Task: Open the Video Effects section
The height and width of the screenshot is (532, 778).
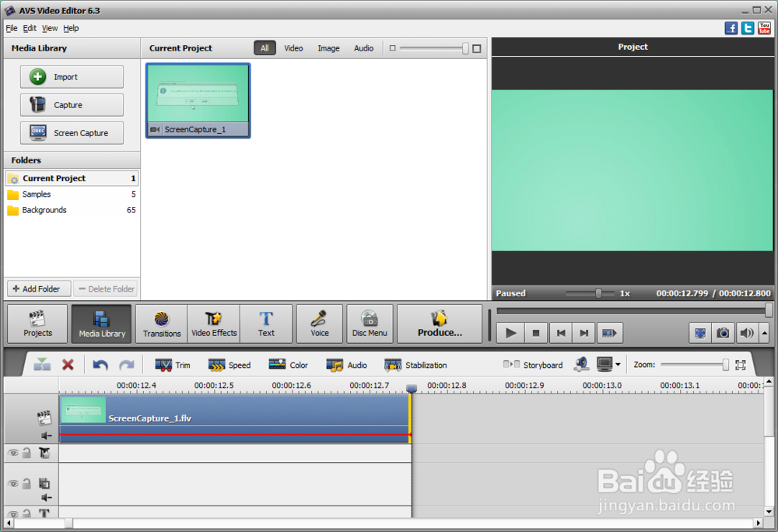Action: coord(214,324)
